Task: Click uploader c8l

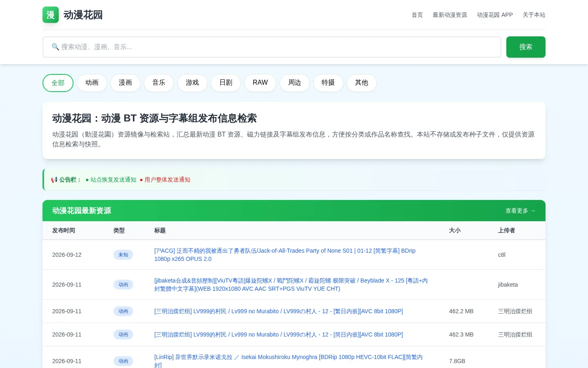Action: coord(502,255)
